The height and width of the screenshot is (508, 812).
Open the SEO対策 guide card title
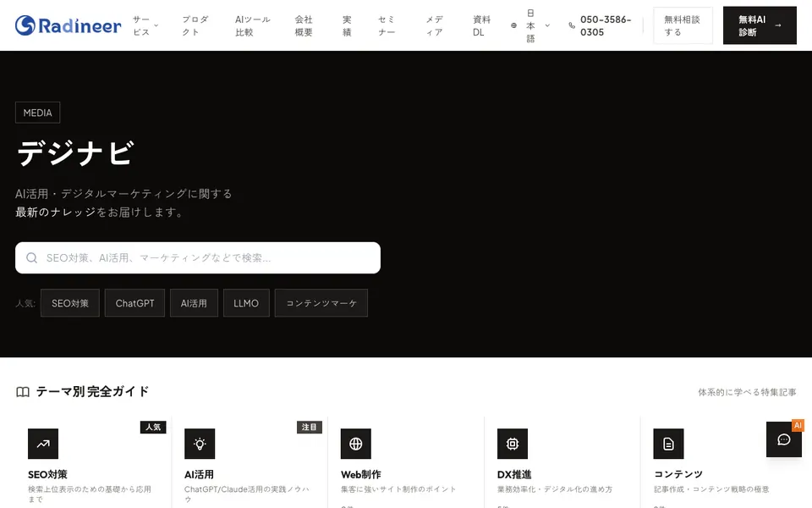pos(47,474)
